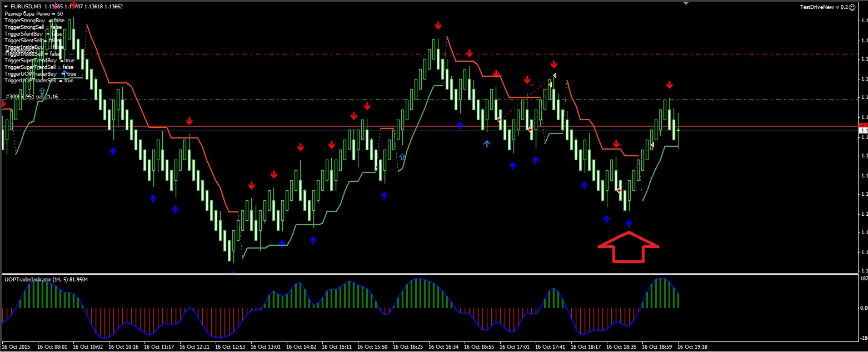
Task: Click the TriggerSuperTrendSell = false text
Action: tap(38, 67)
